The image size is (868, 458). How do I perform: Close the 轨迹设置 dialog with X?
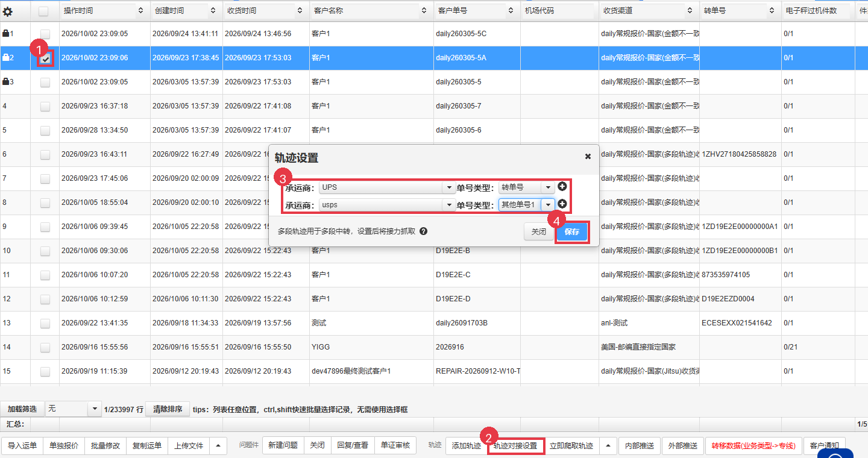588,156
